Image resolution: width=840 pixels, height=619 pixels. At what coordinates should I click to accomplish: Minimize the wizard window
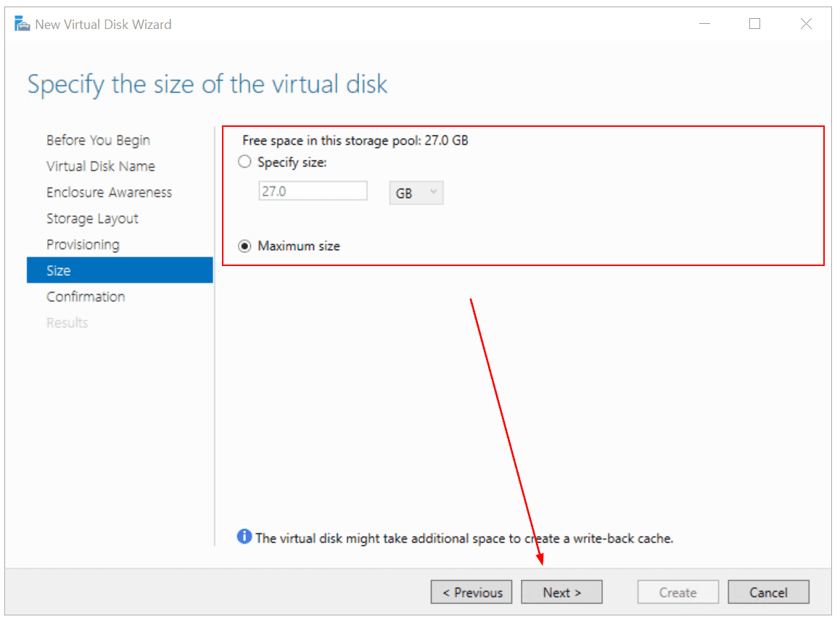tap(704, 24)
